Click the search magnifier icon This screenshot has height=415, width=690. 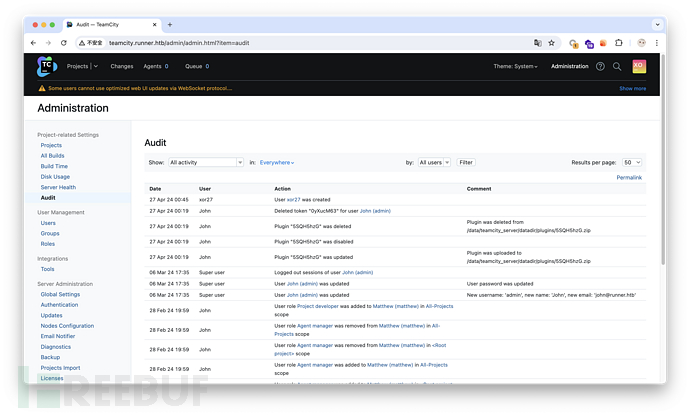click(x=618, y=66)
